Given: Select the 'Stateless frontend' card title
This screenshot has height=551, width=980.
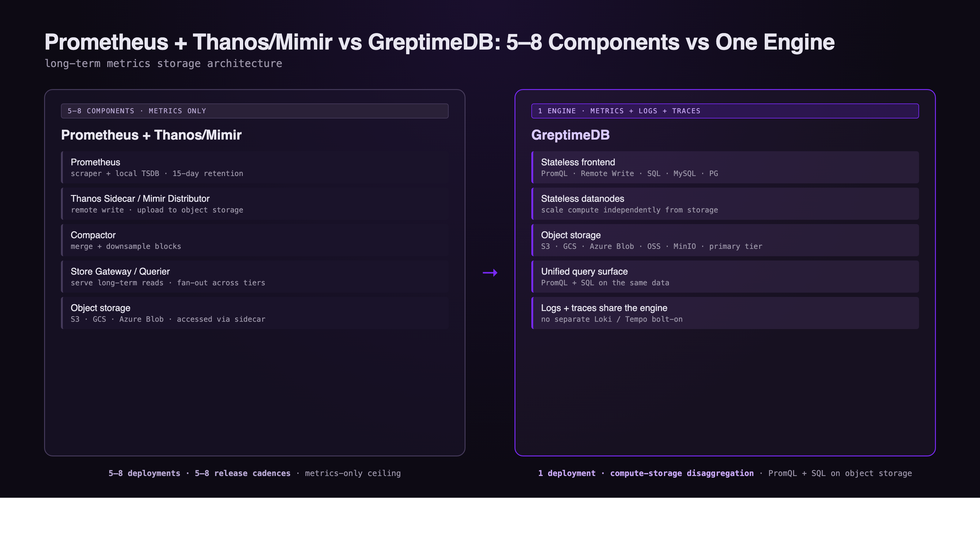Looking at the screenshot, I should pyautogui.click(x=578, y=162).
